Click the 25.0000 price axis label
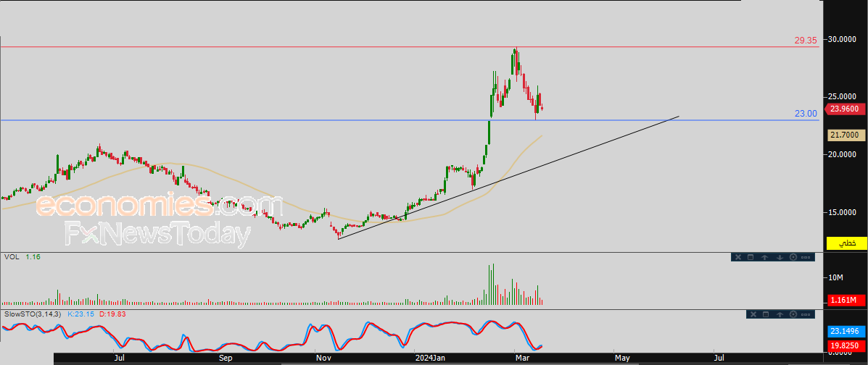Viewport: 868px width, 365px height. coord(842,97)
